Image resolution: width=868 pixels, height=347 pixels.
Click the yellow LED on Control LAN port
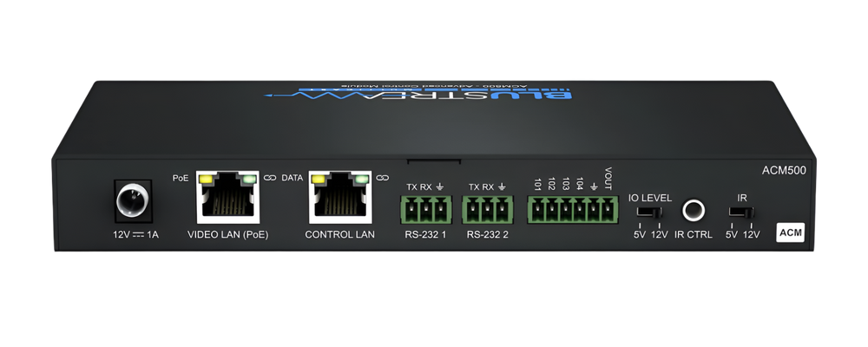coord(318,180)
